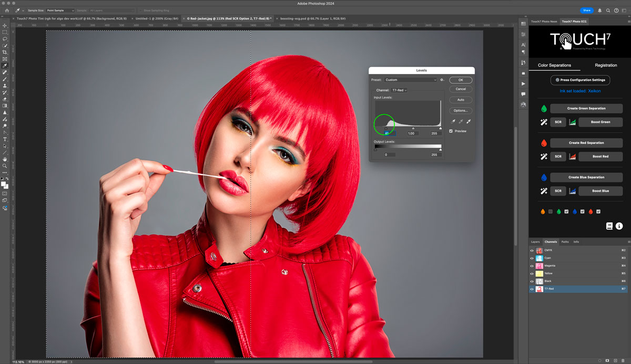Viewport: 631px width, 364px height.
Task: Select the Move tool
Action: [5, 25]
